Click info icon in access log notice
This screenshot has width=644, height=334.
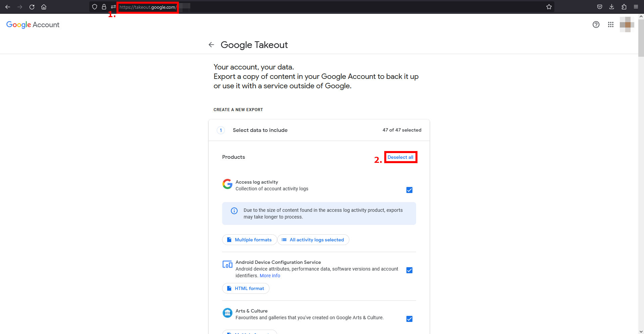pos(234,211)
